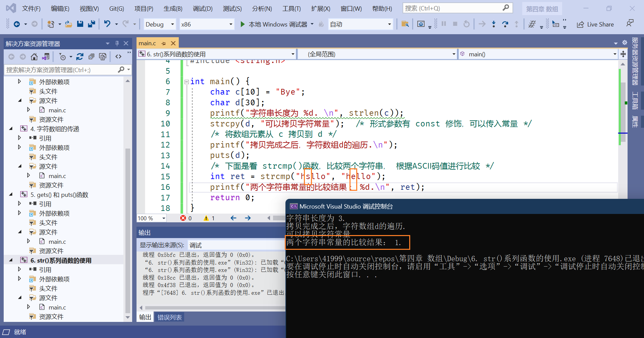This screenshot has height=338, width=644.
Task: Open the 视图(V) menu
Action: click(x=89, y=8)
